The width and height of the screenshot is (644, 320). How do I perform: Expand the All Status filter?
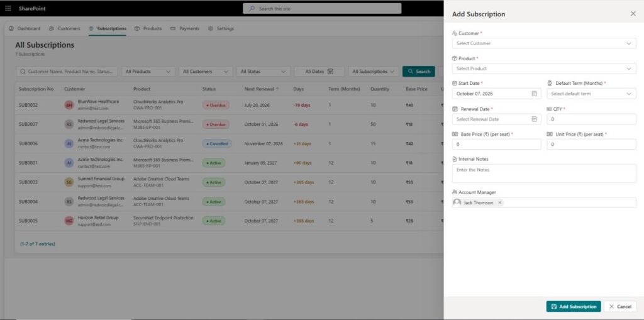coord(264,72)
